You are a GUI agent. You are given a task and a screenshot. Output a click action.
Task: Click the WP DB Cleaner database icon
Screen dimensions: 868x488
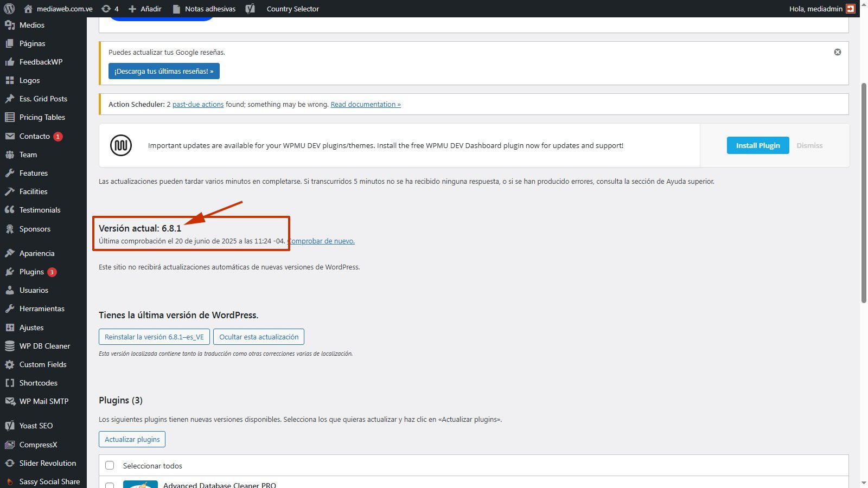(x=10, y=346)
